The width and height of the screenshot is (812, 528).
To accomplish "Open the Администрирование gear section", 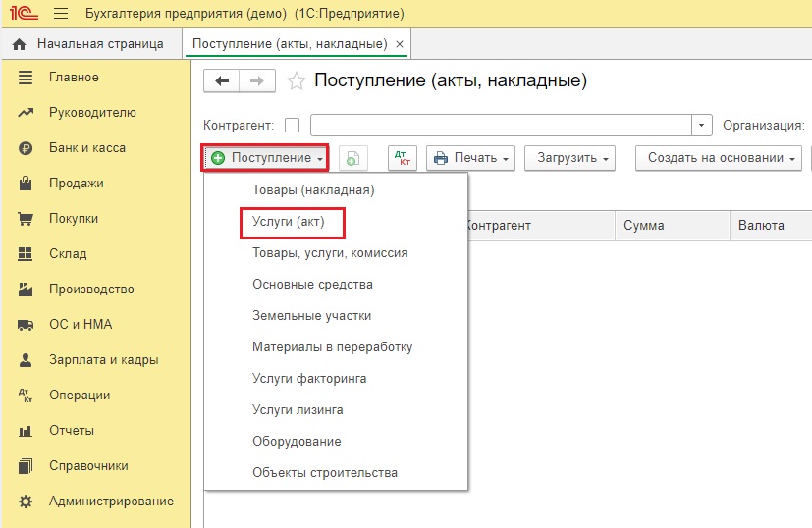I will click(x=111, y=502).
